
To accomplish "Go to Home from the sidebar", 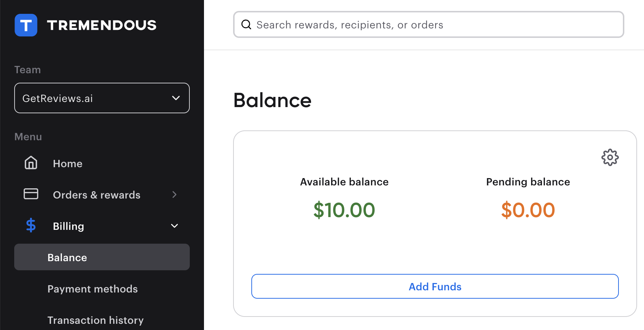I will coord(67,163).
